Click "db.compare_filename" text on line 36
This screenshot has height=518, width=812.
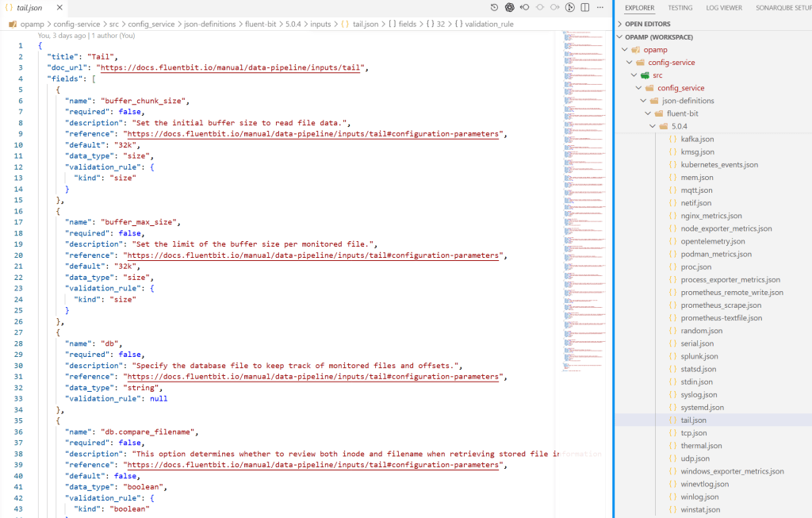(149, 432)
